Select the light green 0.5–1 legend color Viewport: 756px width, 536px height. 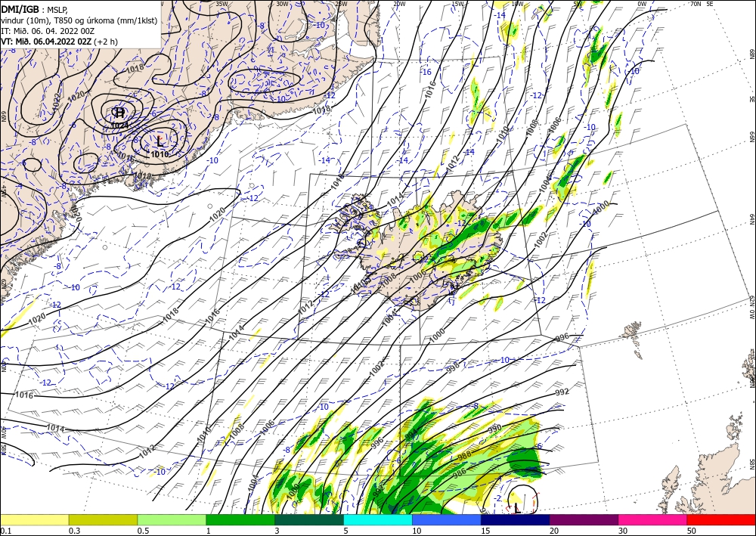[x=172, y=519]
